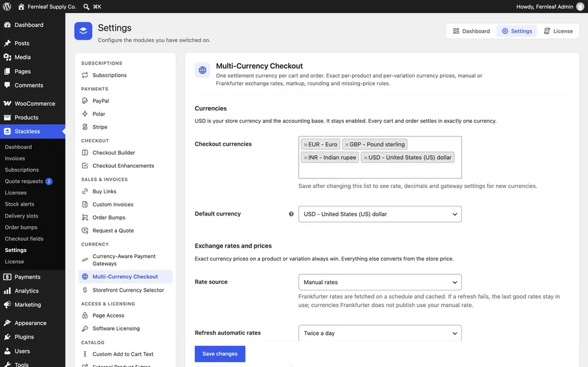Click the Page Access lock icon
This screenshot has width=588, height=367.
[85, 315]
